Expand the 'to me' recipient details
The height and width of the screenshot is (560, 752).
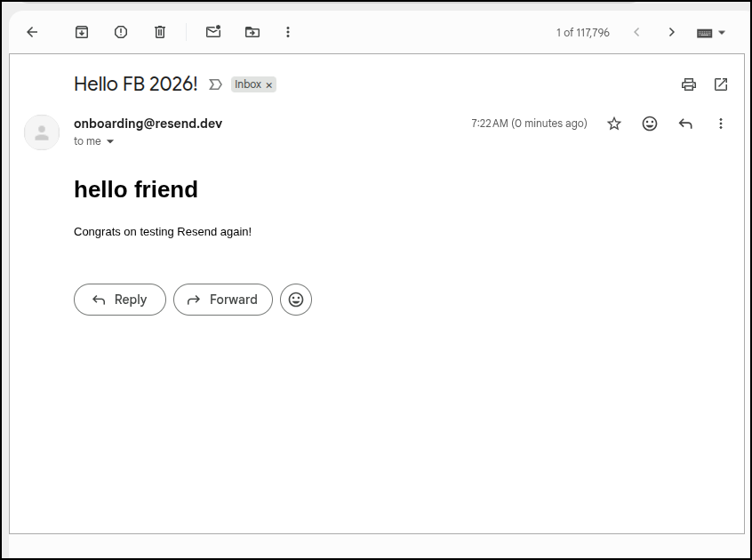click(x=109, y=141)
